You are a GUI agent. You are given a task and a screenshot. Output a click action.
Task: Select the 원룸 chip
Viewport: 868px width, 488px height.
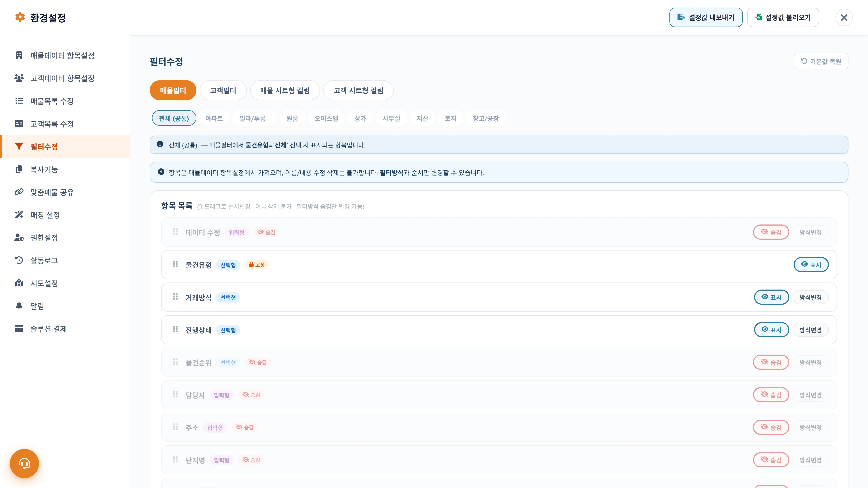click(x=292, y=118)
